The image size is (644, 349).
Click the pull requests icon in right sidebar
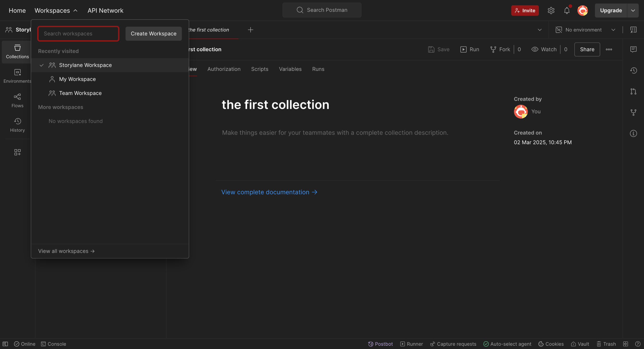pyautogui.click(x=633, y=91)
